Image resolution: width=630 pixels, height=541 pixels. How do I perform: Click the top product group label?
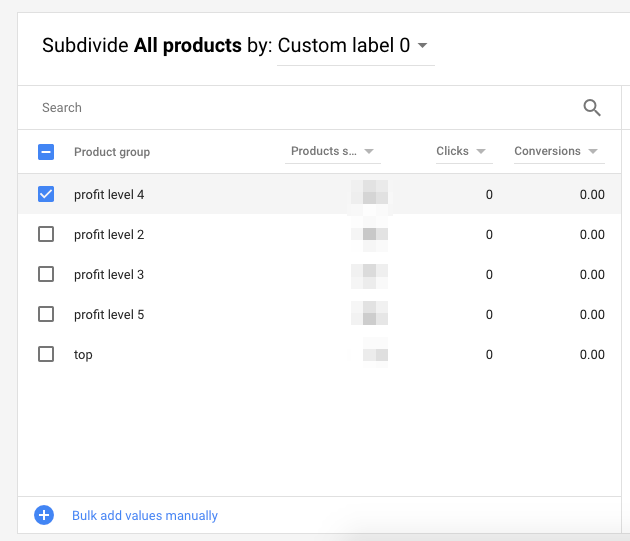[x=83, y=355]
